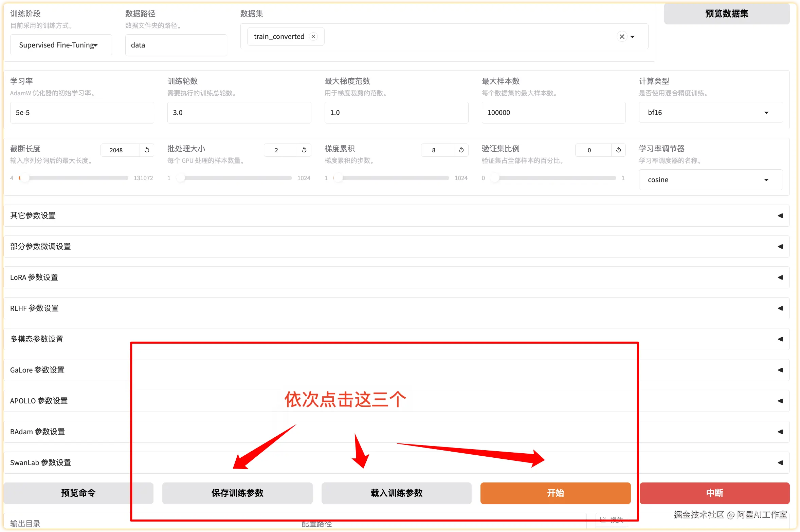Expand the SwanLab 参数设置 section

click(780, 463)
